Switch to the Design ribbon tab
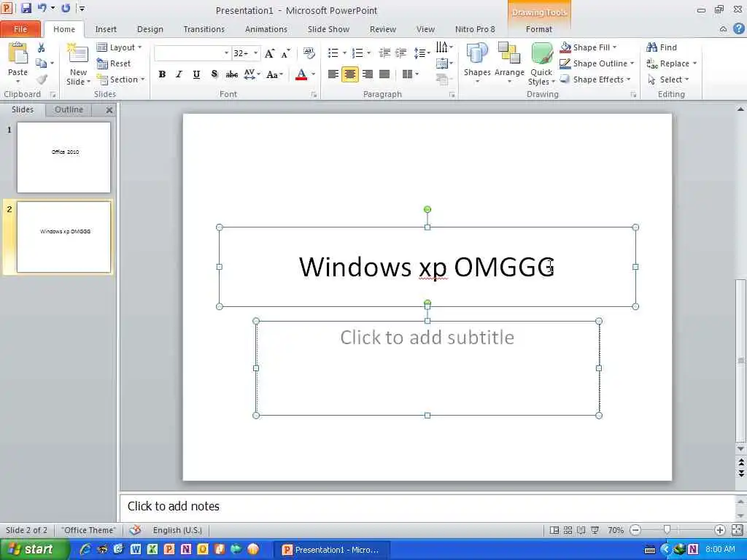 (150, 29)
